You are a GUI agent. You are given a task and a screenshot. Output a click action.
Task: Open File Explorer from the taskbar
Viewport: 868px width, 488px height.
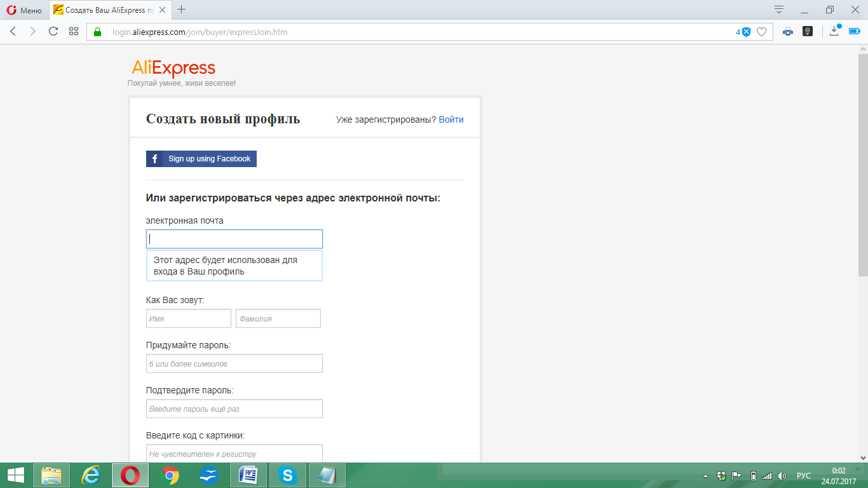pyautogui.click(x=51, y=475)
